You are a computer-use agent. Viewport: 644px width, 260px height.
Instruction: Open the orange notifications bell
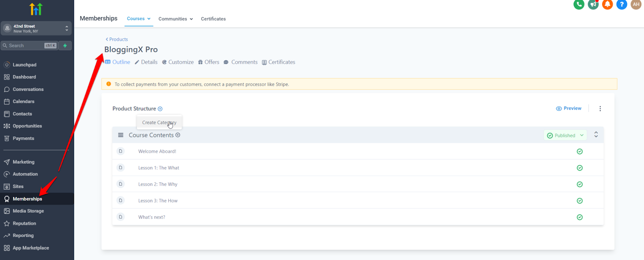click(x=607, y=4)
